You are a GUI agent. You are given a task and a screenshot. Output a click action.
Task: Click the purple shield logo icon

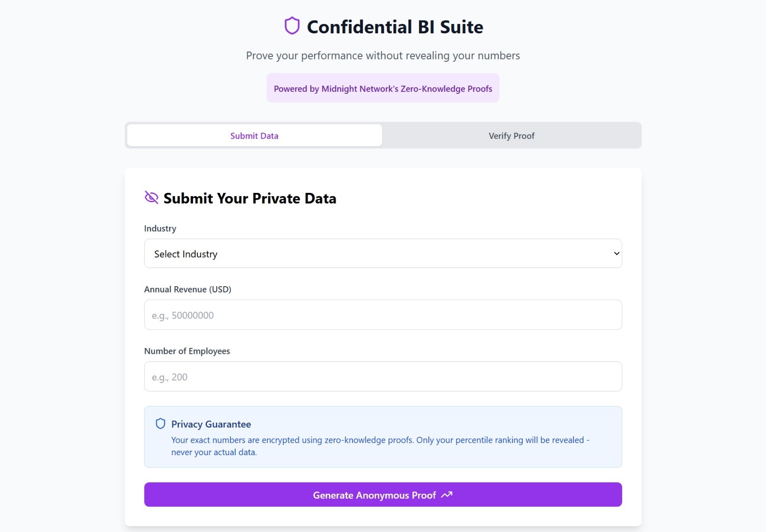(x=292, y=26)
